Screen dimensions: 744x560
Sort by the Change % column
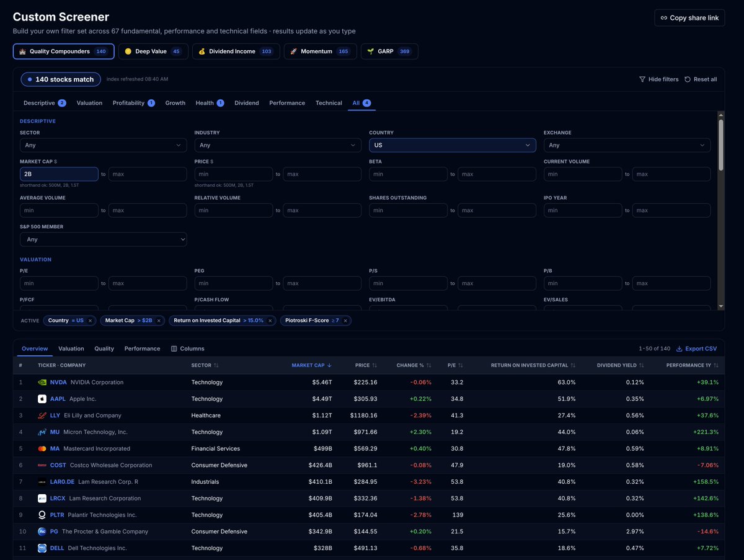414,365
